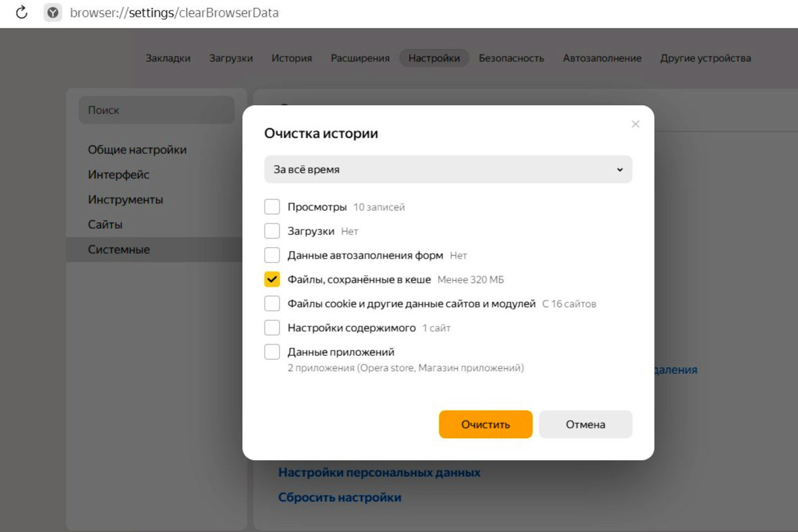This screenshot has height=532, width=798.
Task: Switch to the Закладки tab
Action: point(168,58)
